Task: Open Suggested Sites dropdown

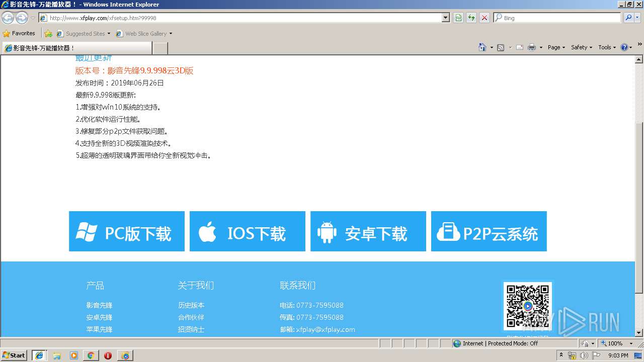Action: click(x=83, y=34)
